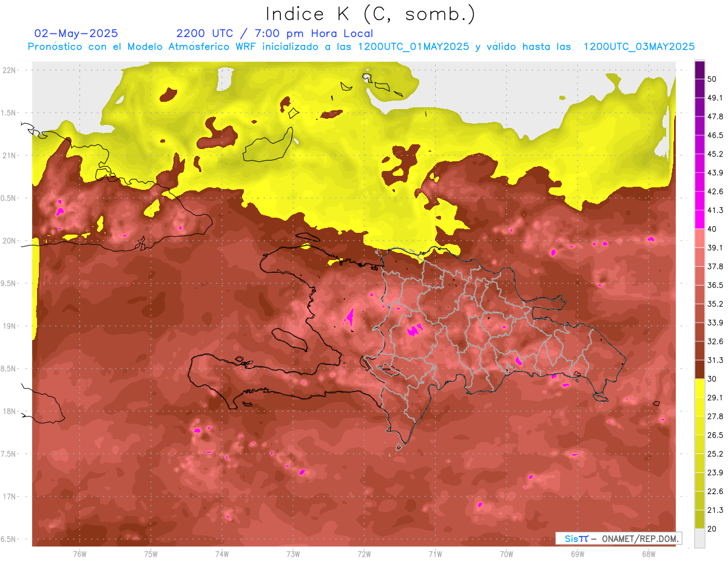Click the "40" color scale value
Image resolution: width=728 pixels, height=562 pixels.
(x=712, y=229)
